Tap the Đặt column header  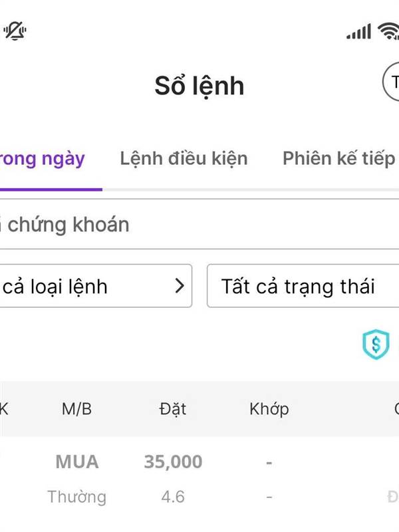coord(173,409)
